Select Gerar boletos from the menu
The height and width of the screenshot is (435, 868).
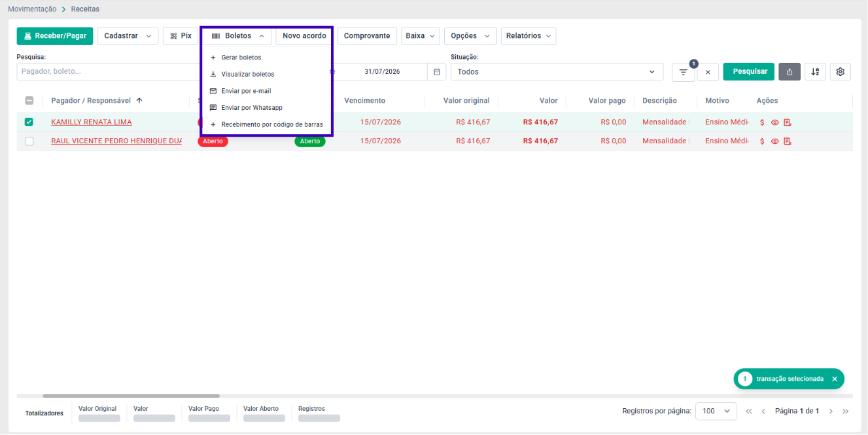pos(241,58)
